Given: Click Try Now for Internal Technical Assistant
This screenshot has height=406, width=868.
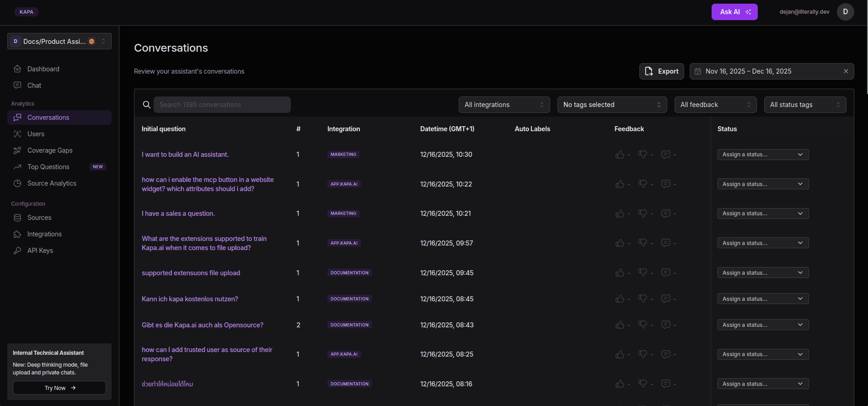Looking at the screenshot, I should (59, 388).
